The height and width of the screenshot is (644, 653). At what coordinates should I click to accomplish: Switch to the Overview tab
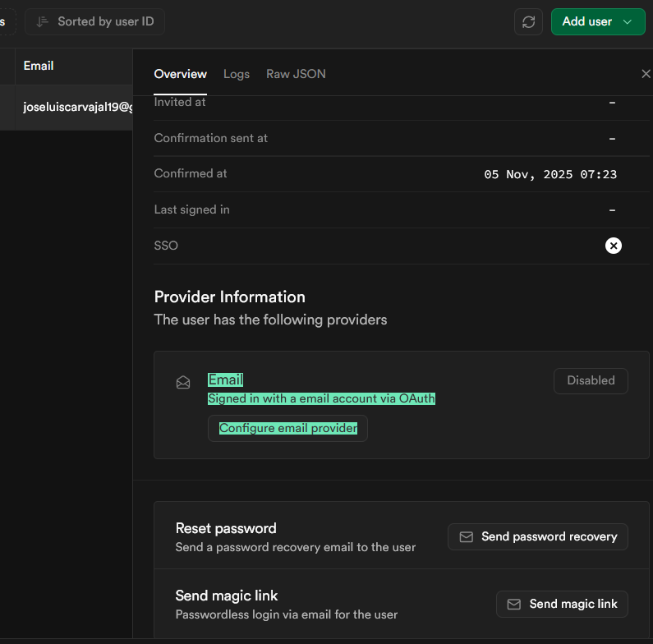coord(180,74)
